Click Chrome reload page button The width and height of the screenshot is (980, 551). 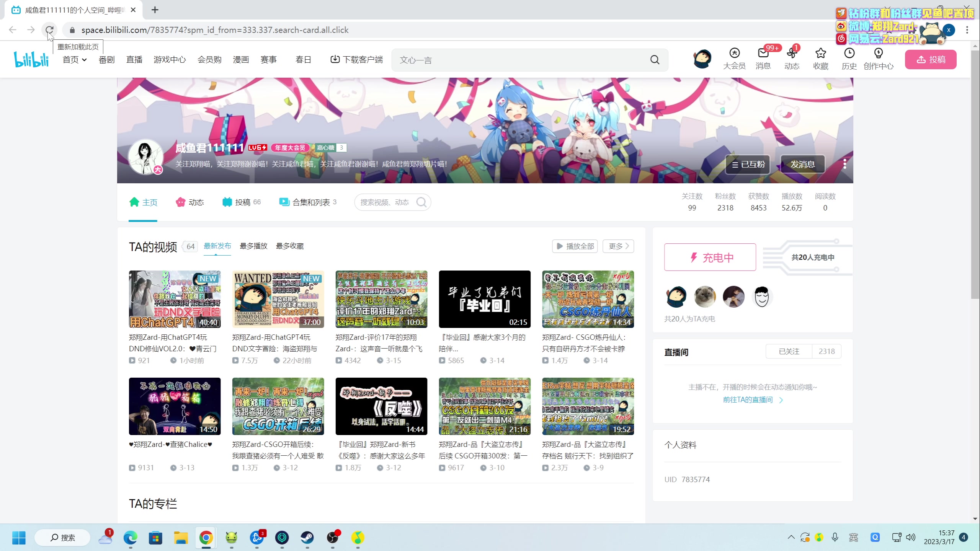click(49, 30)
